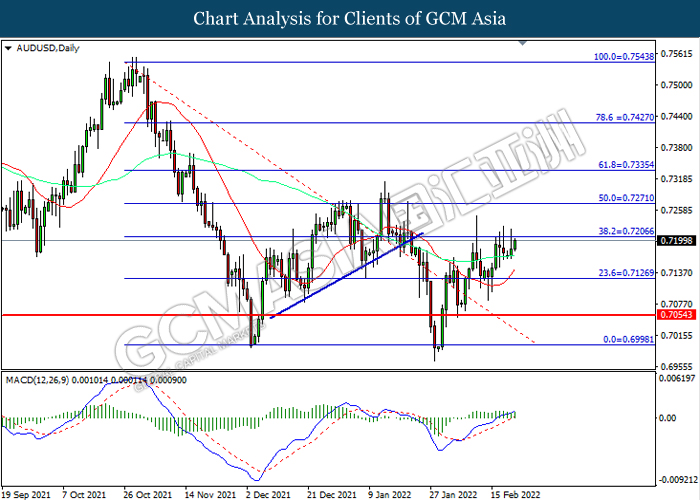Select the 100.0=0.75438 Fibonacci label
This screenshot has height=500, width=700.
pyautogui.click(x=624, y=57)
